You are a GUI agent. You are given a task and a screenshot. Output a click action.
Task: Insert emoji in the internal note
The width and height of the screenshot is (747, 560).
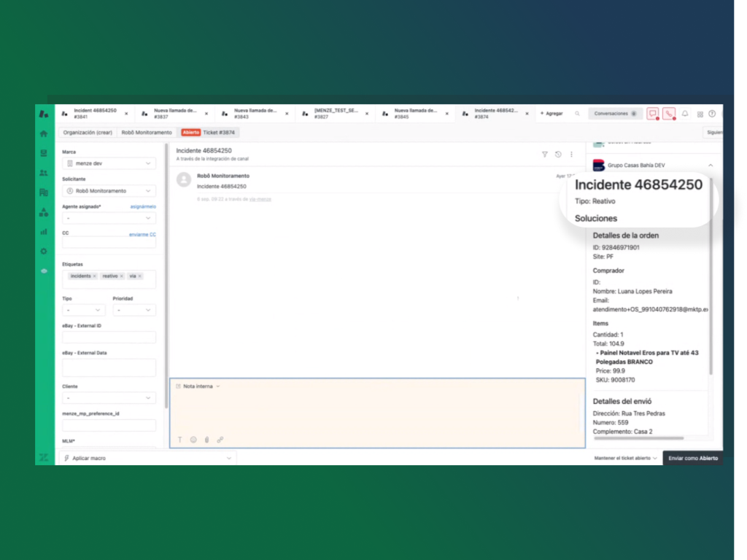193,440
